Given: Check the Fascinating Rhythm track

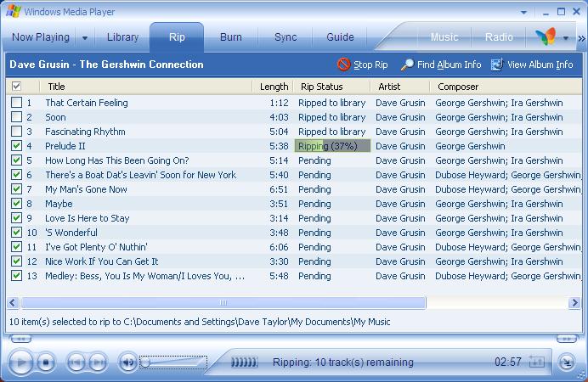Looking at the screenshot, I should pyautogui.click(x=16, y=131).
